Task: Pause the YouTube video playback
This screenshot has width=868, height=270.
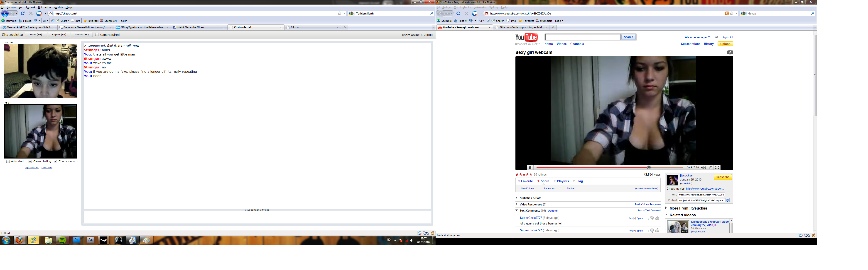Action: 530,167
